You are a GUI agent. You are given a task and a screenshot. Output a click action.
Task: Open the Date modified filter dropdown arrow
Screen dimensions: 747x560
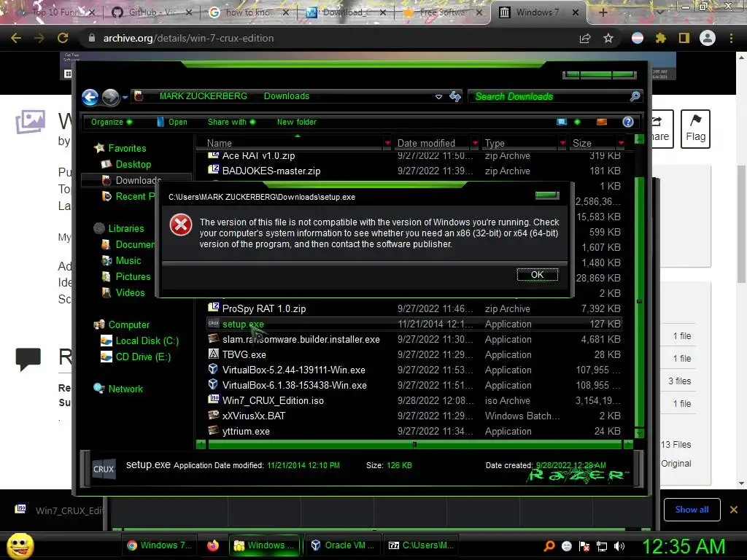[475, 143]
